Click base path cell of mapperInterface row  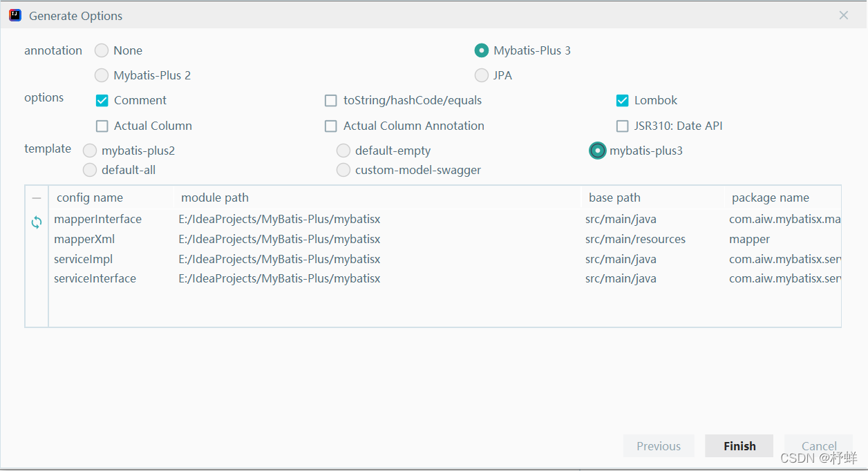click(652, 220)
